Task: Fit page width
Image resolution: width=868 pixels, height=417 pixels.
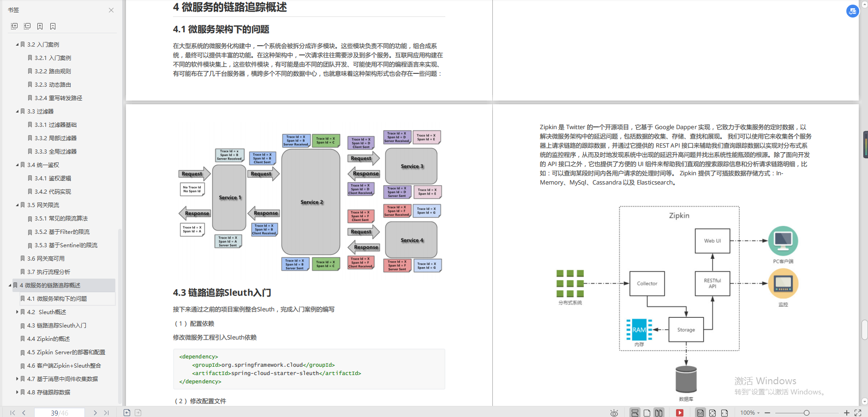Action: [x=724, y=413]
